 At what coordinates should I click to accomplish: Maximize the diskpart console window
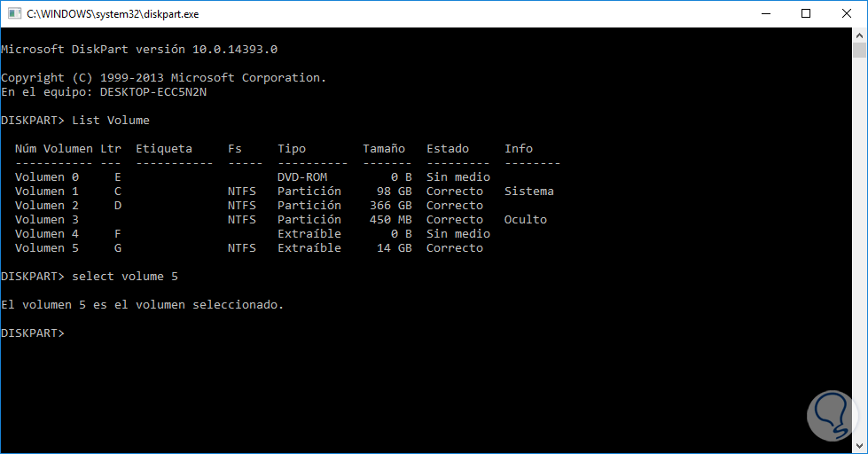805,14
